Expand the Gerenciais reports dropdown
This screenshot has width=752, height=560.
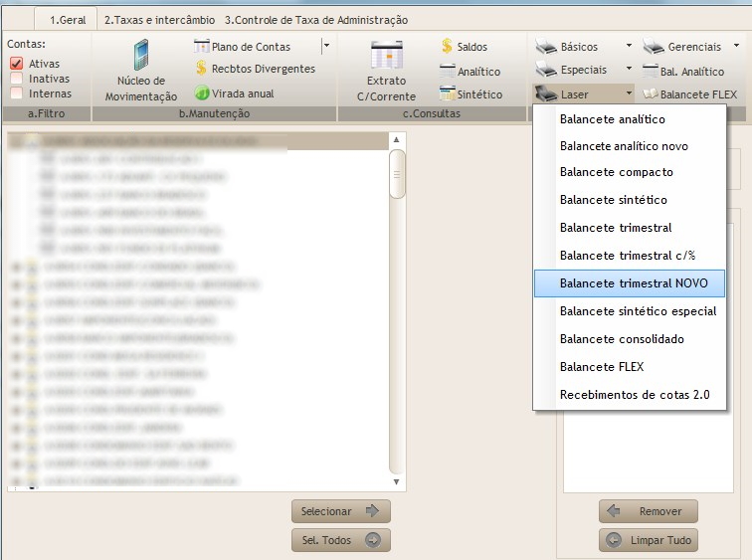(736, 47)
